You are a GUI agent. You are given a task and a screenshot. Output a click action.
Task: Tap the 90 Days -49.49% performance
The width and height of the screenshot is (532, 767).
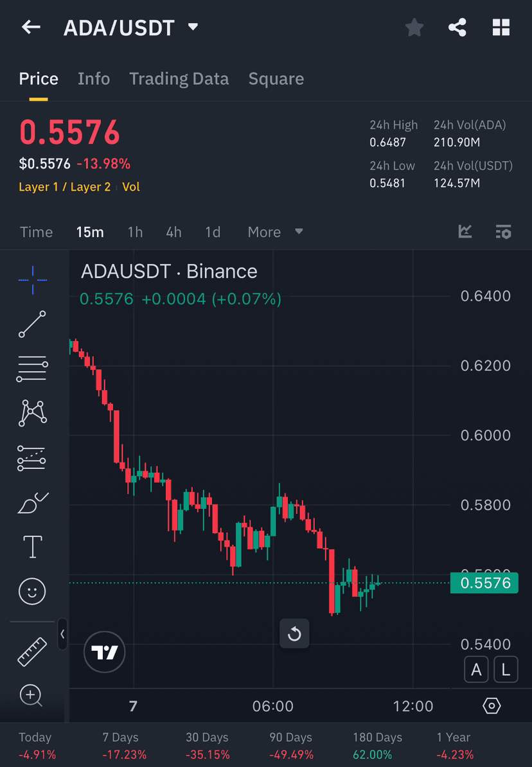pos(291,746)
